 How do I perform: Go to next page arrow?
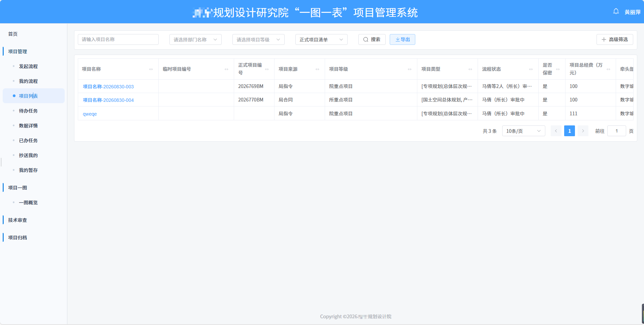[x=583, y=131]
